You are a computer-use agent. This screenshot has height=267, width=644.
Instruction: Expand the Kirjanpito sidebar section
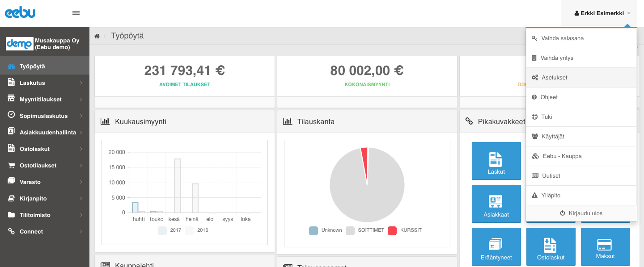pyautogui.click(x=45, y=198)
